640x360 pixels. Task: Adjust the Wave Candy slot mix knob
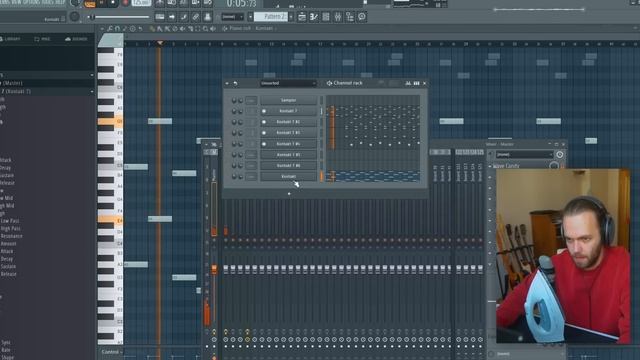click(x=554, y=166)
